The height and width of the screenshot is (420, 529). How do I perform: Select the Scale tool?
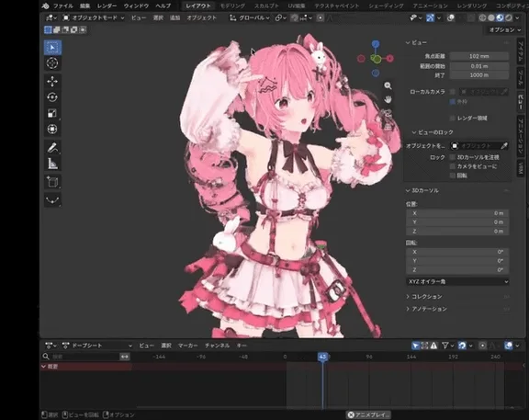(x=52, y=113)
